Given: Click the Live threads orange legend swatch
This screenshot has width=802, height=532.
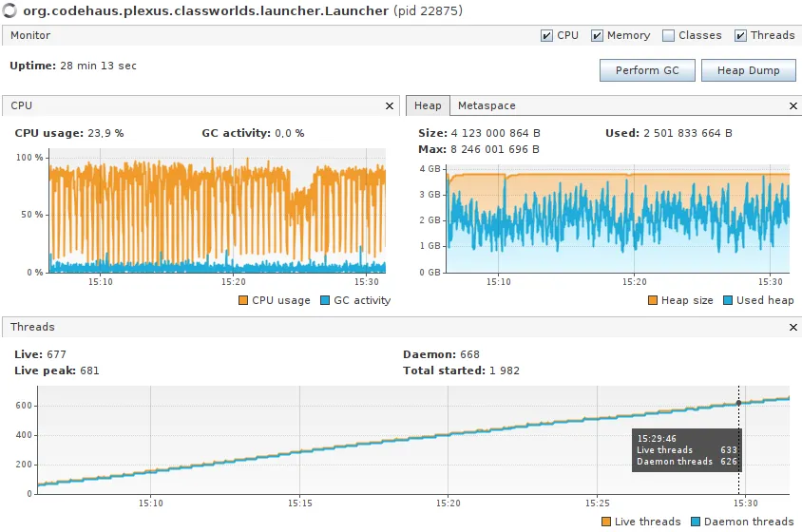Looking at the screenshot, I should 606,522.
